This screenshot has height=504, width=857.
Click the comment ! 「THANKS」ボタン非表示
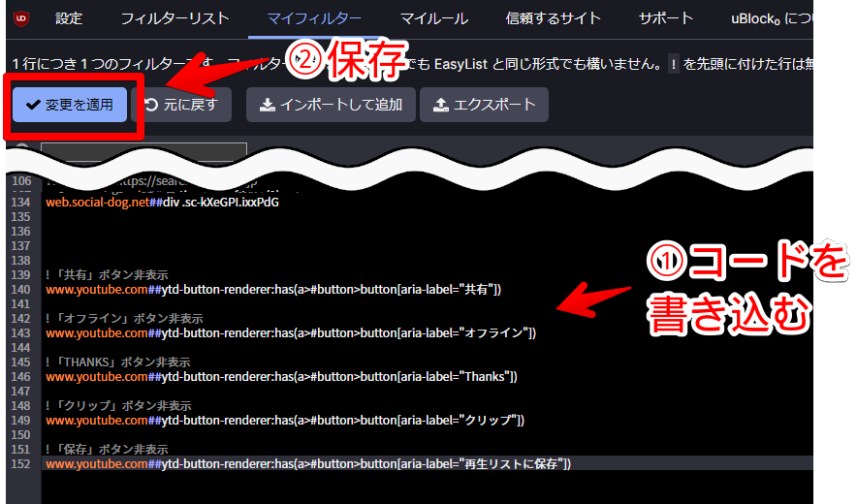pos(118,362)
